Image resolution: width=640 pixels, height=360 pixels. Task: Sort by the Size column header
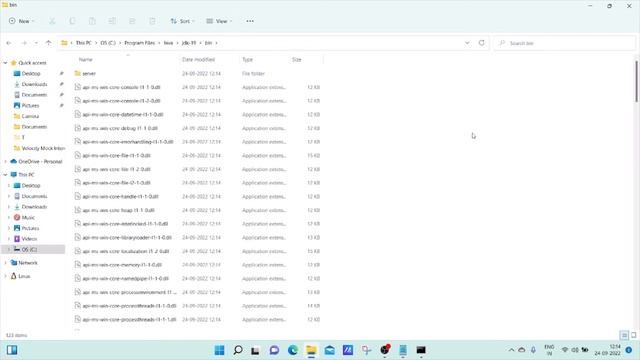click(x=297, y=60)
